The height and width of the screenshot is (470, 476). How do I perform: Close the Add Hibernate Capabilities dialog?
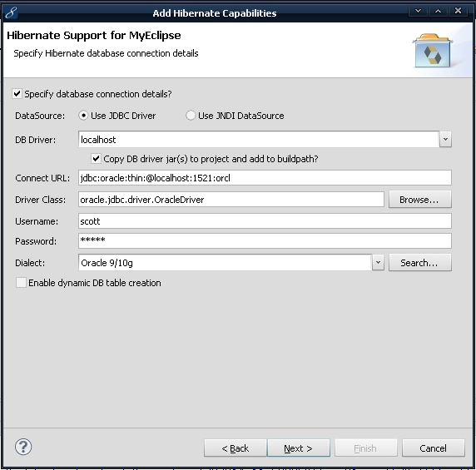(x=458, y=11)
